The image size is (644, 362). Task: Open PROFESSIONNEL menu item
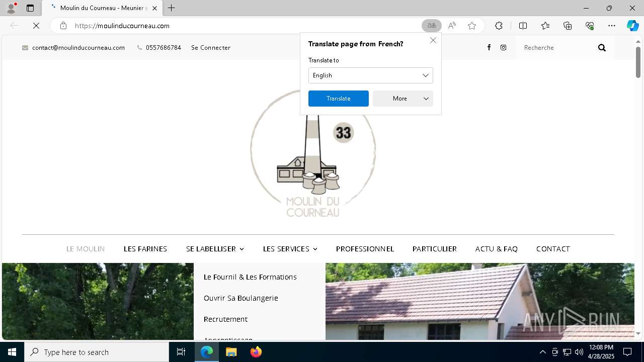pyautogui.click(x=365, y=249)
